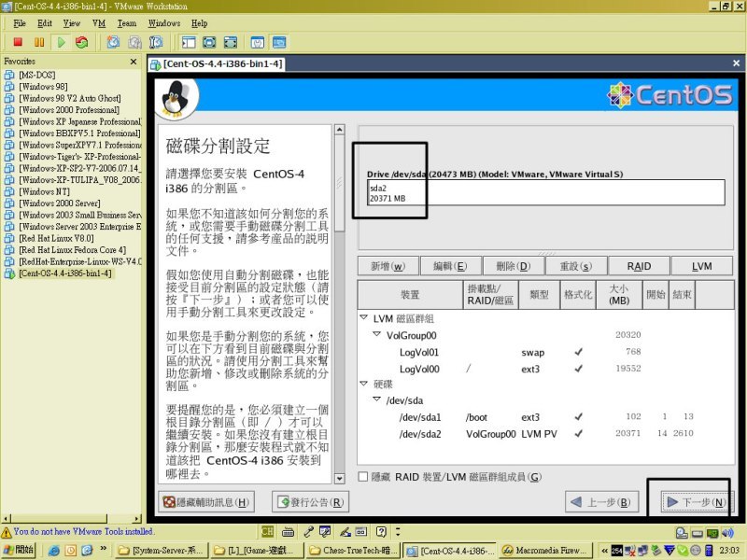Toggle the sidebar display toolbar icon
The width and height of the screenshot is (747, 560).
[189, 42]
